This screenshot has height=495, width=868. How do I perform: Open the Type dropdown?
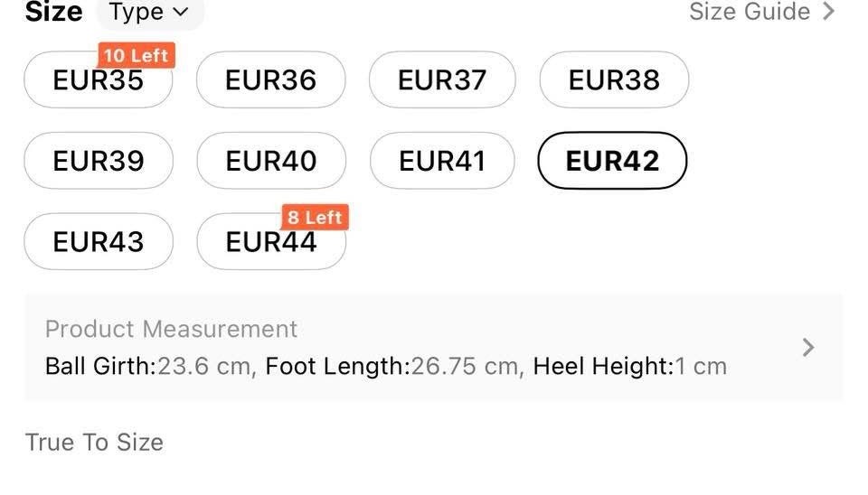pyautogui.click(x=149, y=12)
